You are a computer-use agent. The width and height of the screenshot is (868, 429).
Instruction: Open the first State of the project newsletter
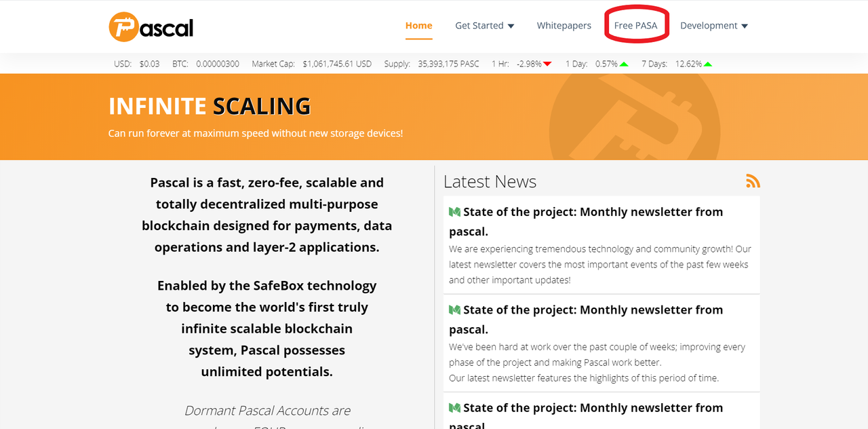586,221
